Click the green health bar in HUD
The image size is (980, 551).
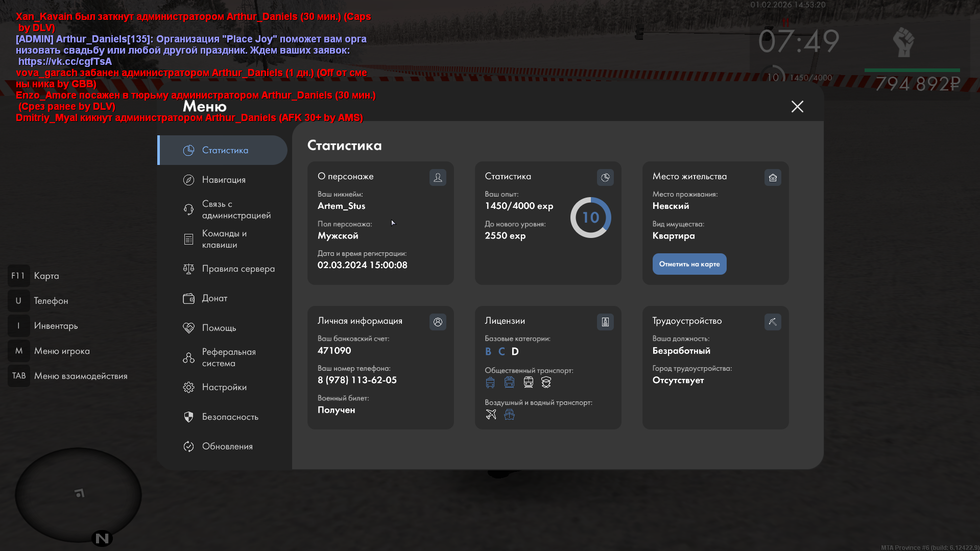(x=912, y=70)
